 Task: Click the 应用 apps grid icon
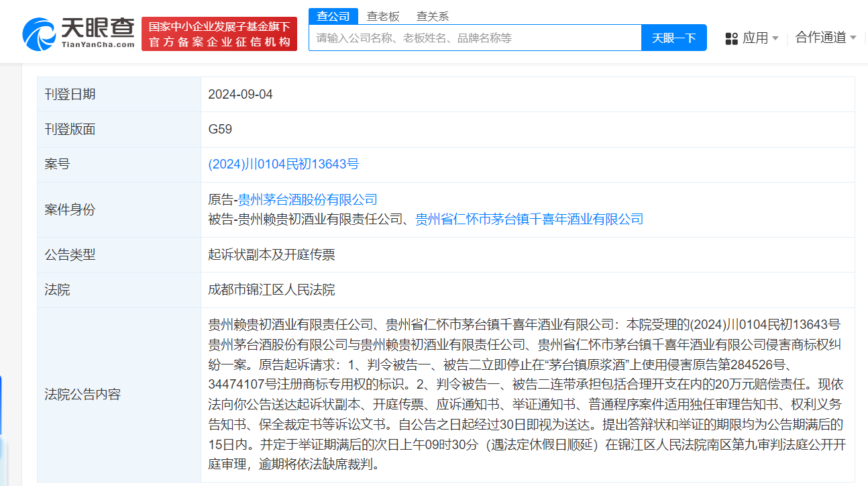coord(730,38)
